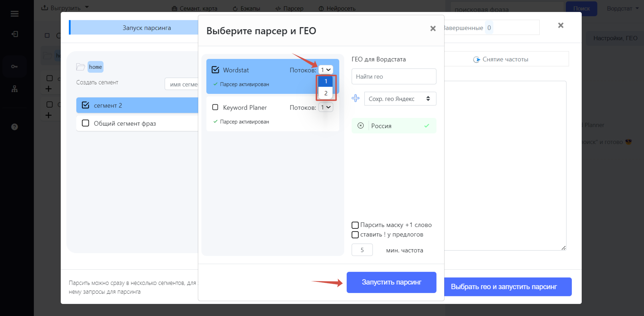This screenshot has height=316, width=644.
Task: Open the sitemap structure icon in the sidebar
Action: click(x=14, y=89)
